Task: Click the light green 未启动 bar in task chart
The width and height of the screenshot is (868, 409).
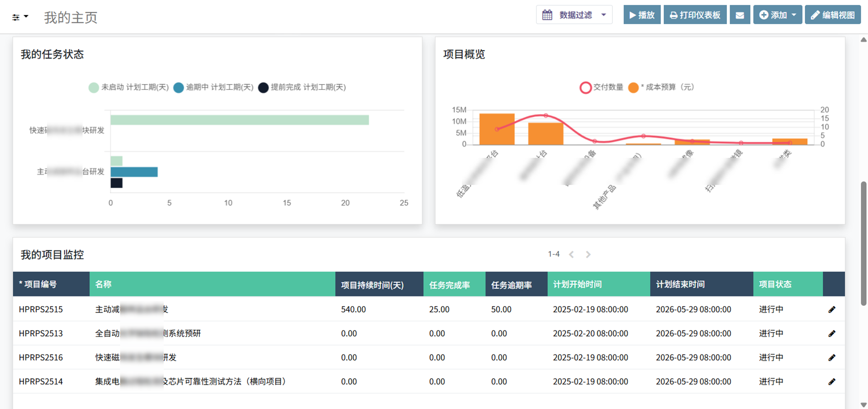Action: 240,120
